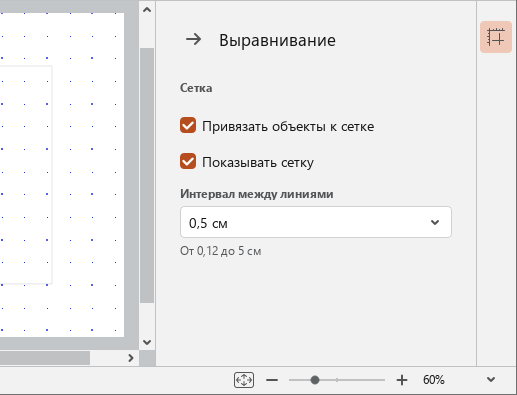Click the vertical scrollbar down arrow

(147, 342)
